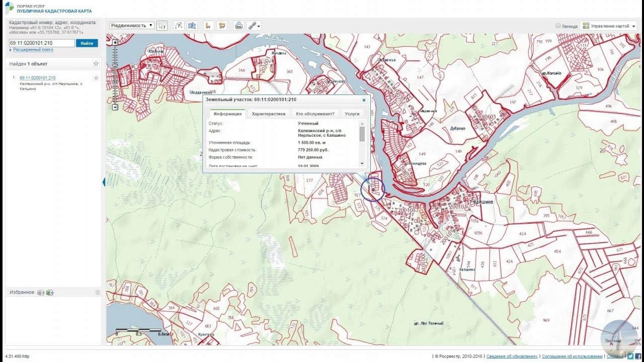This screenshot has width=644, height=362.
Task: Open the Услуги tab
Action: (x=352, y=114)
